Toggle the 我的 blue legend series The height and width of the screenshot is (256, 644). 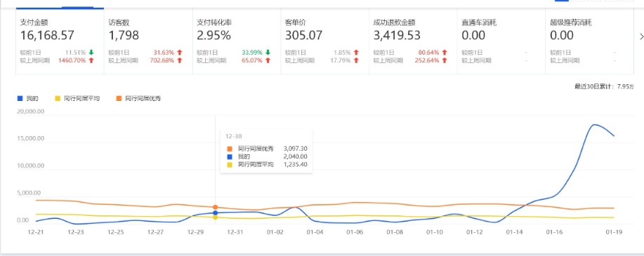point(28,98)
